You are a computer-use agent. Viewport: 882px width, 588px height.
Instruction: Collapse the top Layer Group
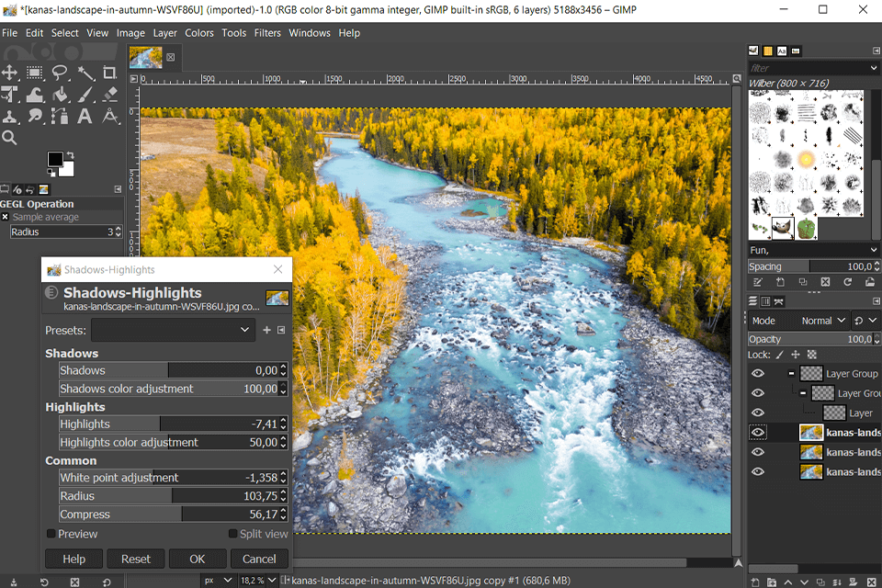(x=791, y=373)
